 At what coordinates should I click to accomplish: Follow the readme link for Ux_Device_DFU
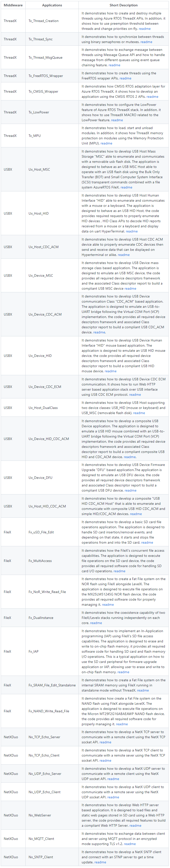click(x=131, y=490)
